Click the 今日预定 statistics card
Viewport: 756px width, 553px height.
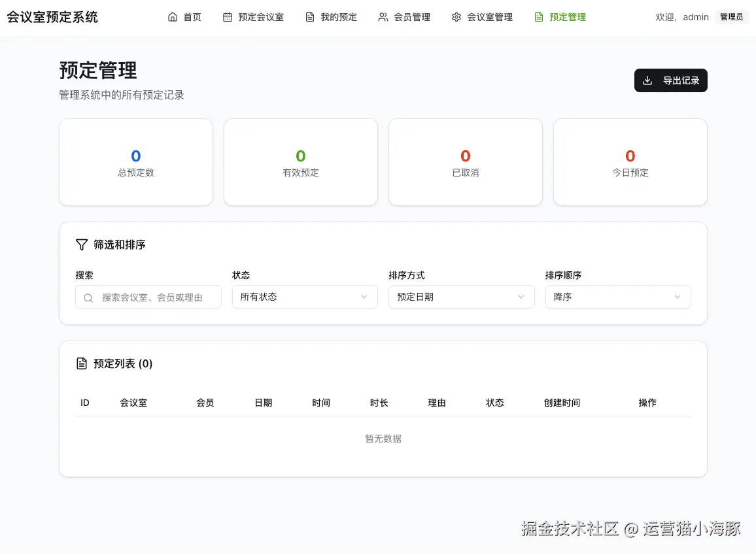coord(630,162)
